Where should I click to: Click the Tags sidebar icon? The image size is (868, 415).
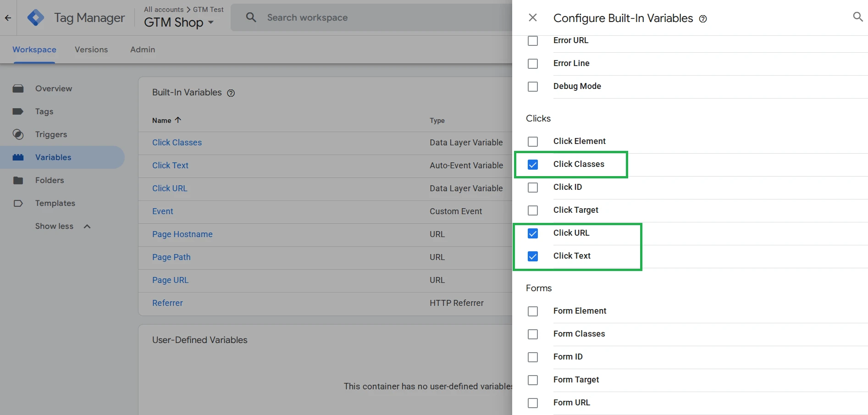(18, 111)
